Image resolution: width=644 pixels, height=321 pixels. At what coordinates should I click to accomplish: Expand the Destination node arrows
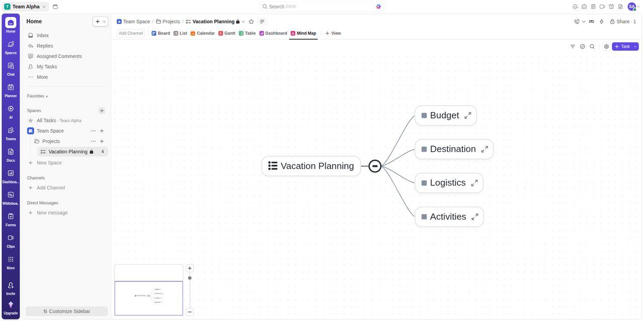click(x=485, y=149)
